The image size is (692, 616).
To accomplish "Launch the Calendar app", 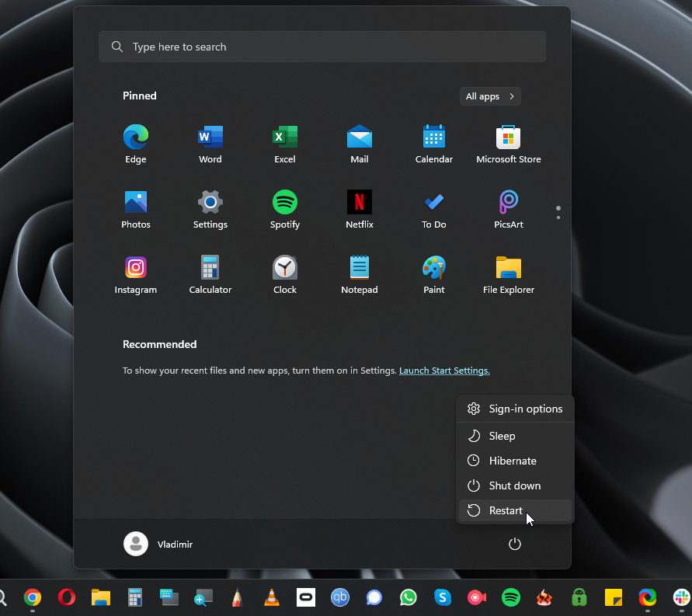I will pyautogui.click(x=434, y=144).
